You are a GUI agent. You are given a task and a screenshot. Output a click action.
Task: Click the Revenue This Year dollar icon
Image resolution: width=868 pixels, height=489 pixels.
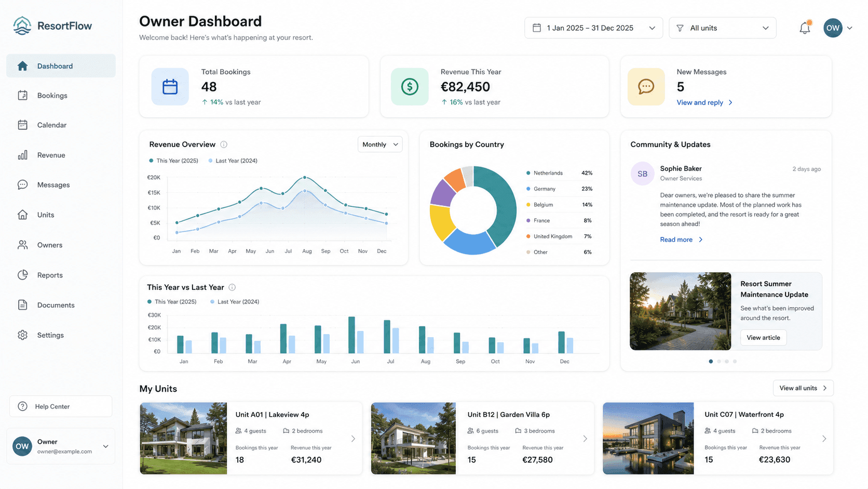coord(410,87)
